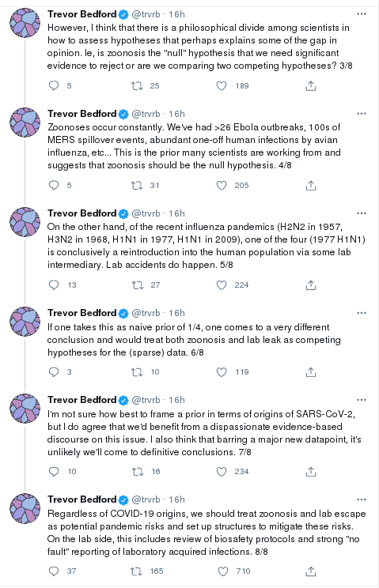Viewport: 379px width, 588px height.
Task: Open more options on the 7/8 tweet
Action: tap(362, 400)
